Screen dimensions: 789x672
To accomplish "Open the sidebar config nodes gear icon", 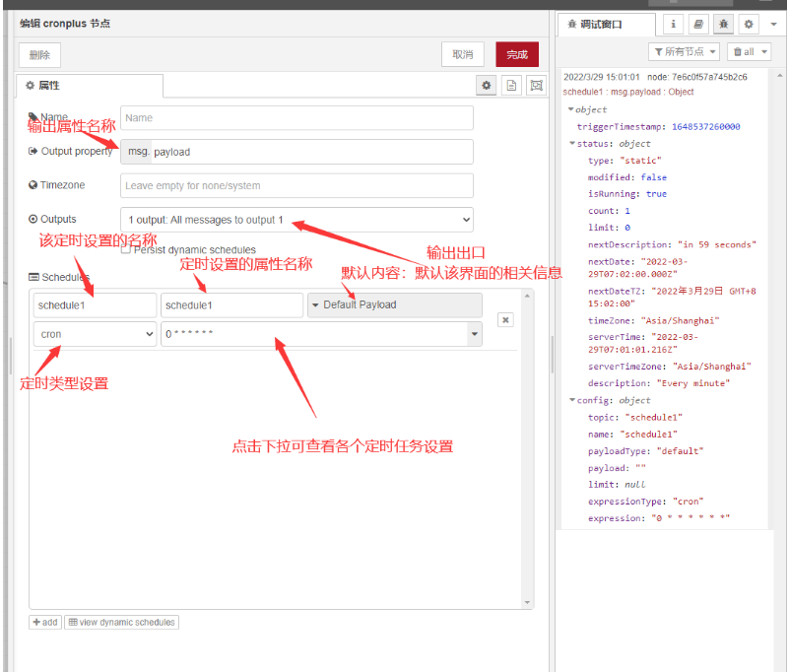I will point(749,25).
